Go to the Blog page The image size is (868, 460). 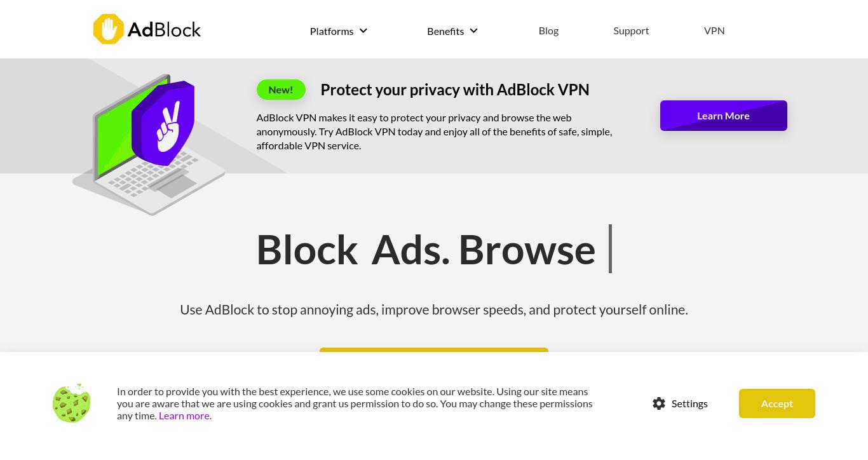click(x=548, y=30)
